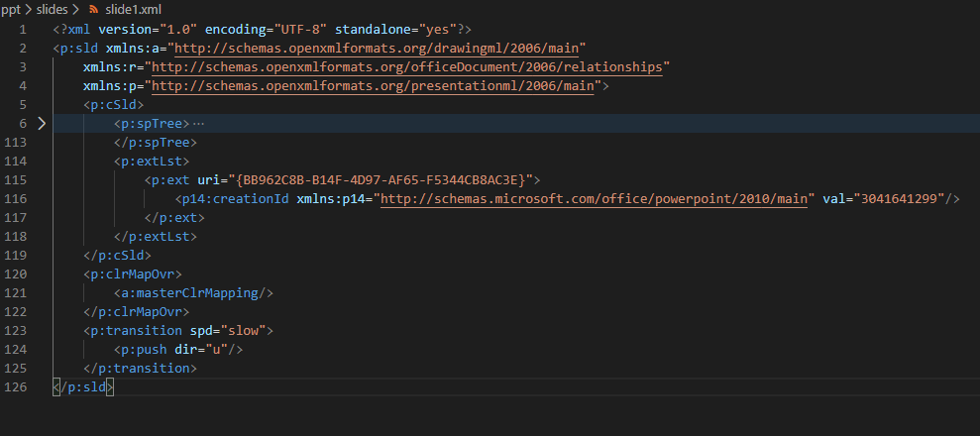The height and width of the screenshot is (436, 980).
Task: Select the slide1.xml breadcrumb item
Action: point(133,9)
